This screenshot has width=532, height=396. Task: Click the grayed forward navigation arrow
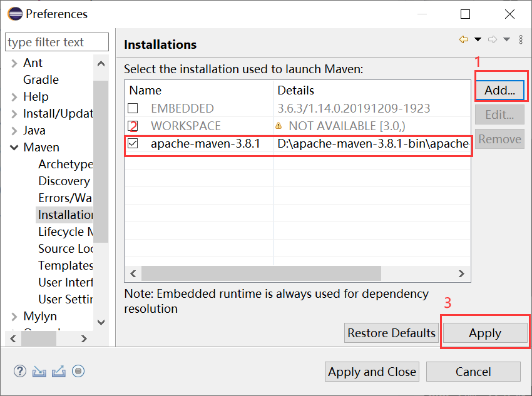493,39
